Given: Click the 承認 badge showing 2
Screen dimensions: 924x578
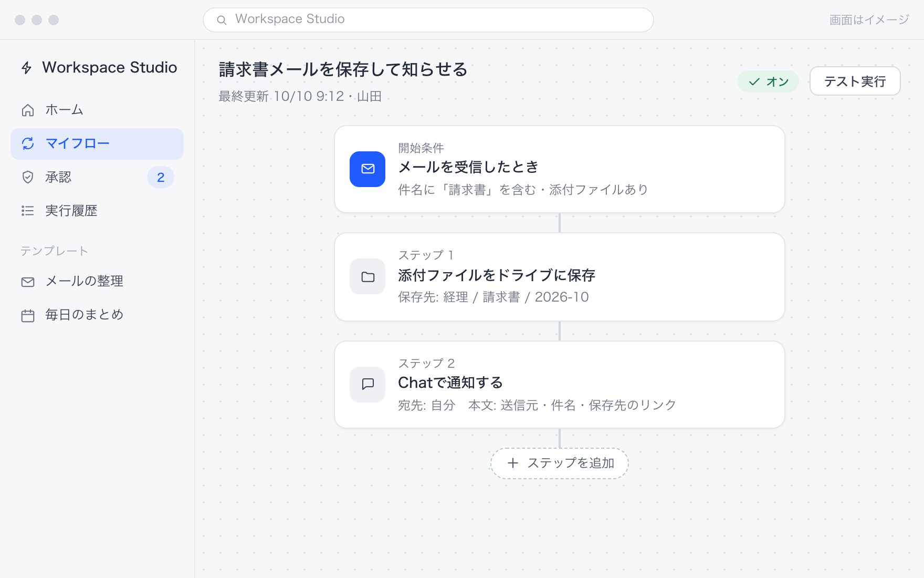Looking at the screenshot, I should (161, 177).
